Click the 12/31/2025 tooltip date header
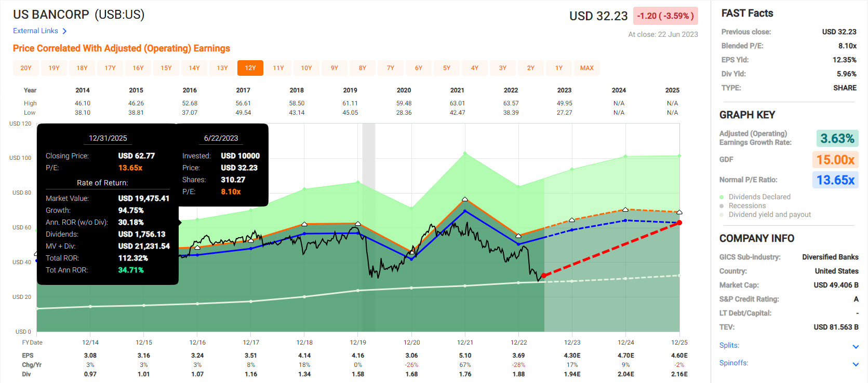This screenshot has height=383, width=868. coord(108,138)
